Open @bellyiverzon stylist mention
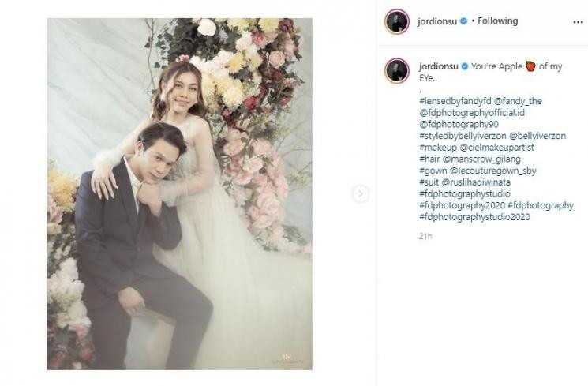 (537, 136)
